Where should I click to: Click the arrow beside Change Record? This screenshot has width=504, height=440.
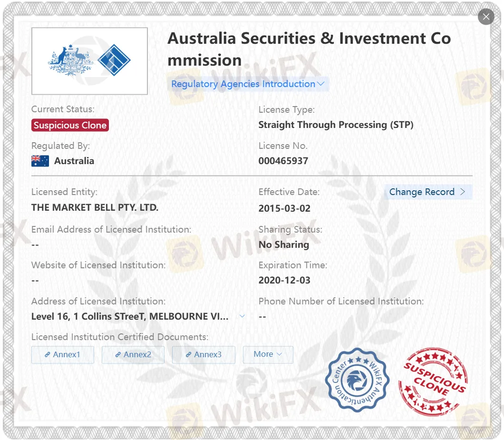tap(463, 192)
